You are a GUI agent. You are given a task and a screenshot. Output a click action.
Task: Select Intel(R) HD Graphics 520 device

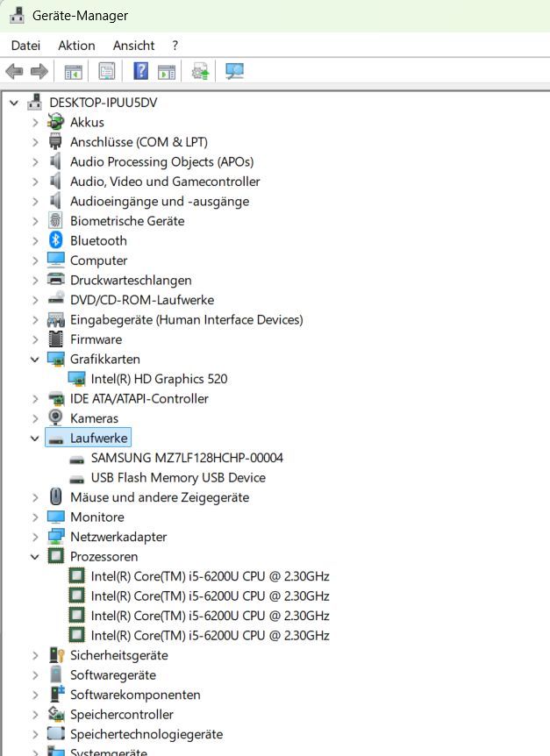point(159,379)
